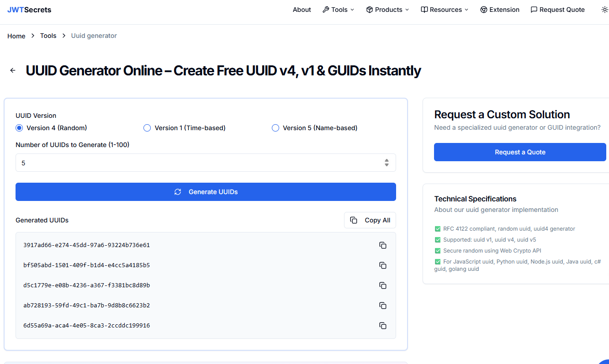Go to Home breadcrumb
This screenshot has height=364, width=609.
coord(16,36)
